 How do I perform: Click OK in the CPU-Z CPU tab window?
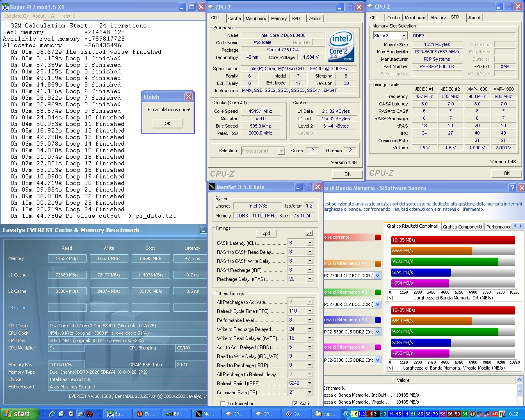pyautogui.click(x=348, y=174)
